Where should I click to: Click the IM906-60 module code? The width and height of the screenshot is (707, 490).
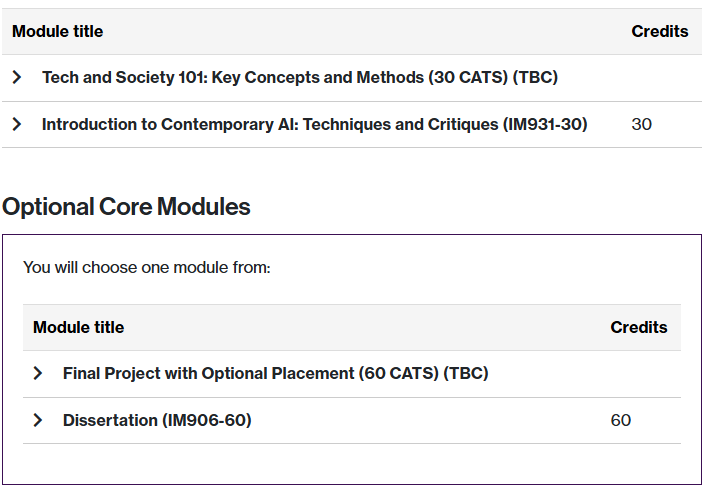pyautogui.click(x=207, y=421)
